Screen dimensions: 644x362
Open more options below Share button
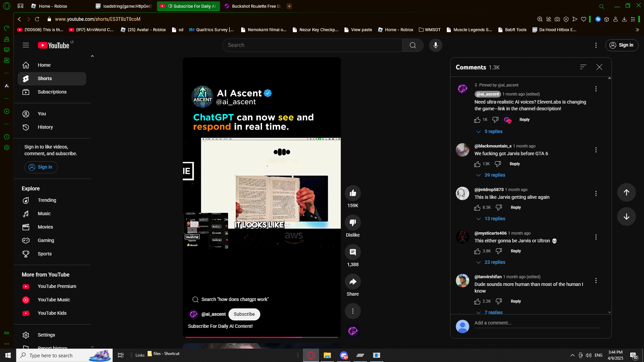coord(353,311)
